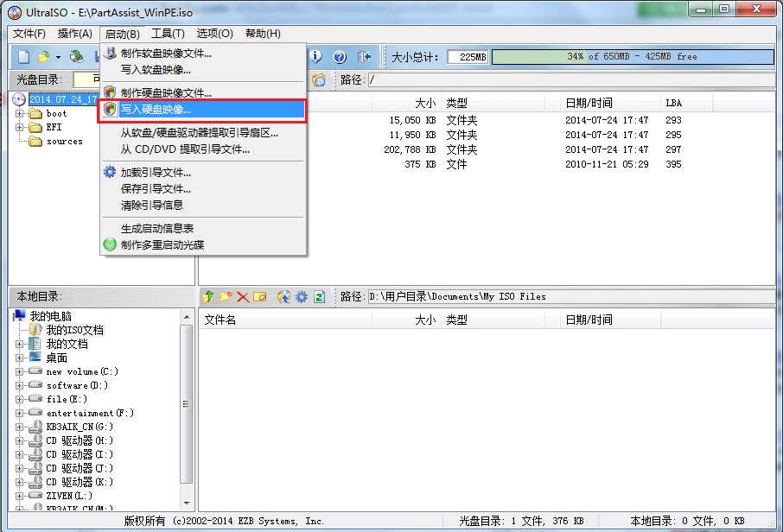Expand the software (D:) drive node
Image resolution: width=783 pixels, height=532 pixels.
click(x=19, y=385)
